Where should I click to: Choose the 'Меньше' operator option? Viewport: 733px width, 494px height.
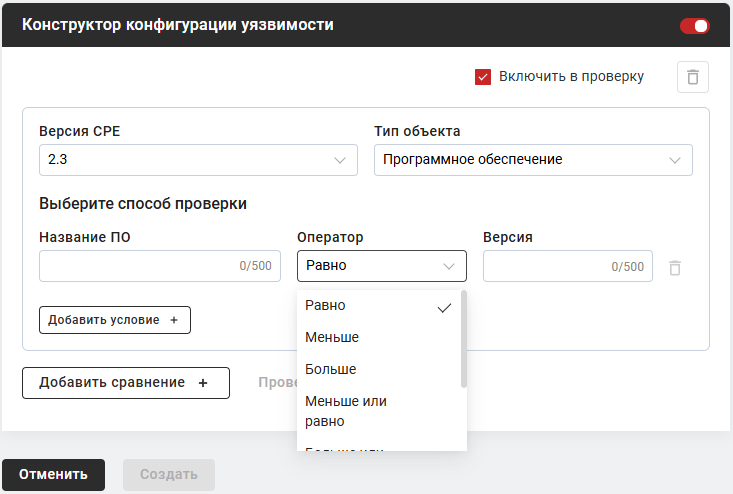379,337
